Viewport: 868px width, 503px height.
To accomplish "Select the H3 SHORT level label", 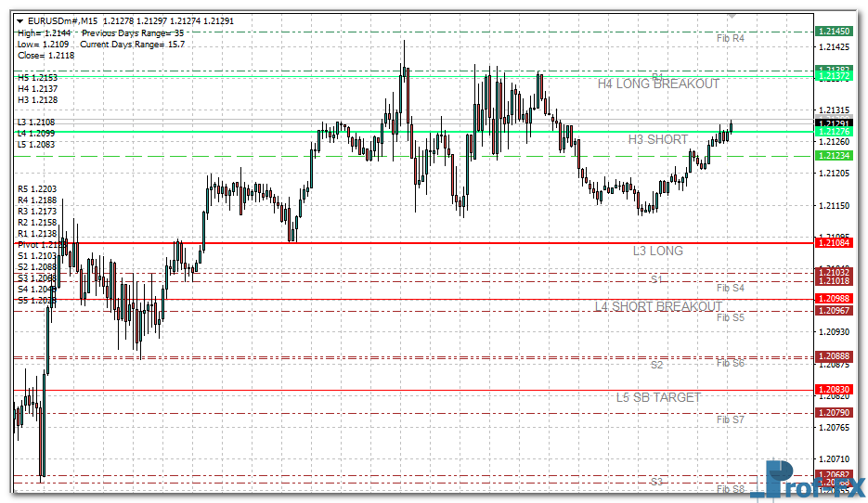I will pos(658,139).
